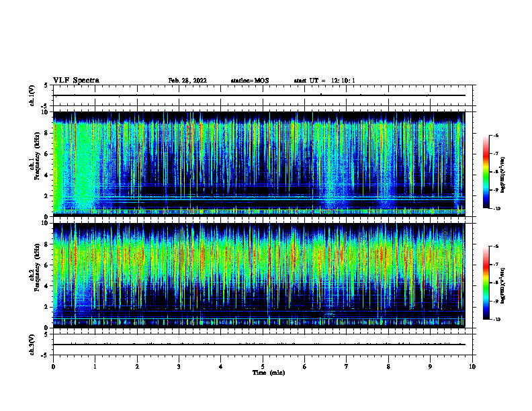The width and height of the screenshot is (532, 411).
Task: Click time axis tick label "1"
Action: [95, 367]
